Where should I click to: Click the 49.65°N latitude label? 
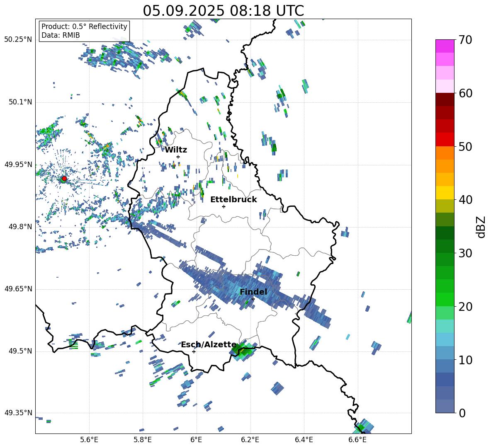pos(18,288)
